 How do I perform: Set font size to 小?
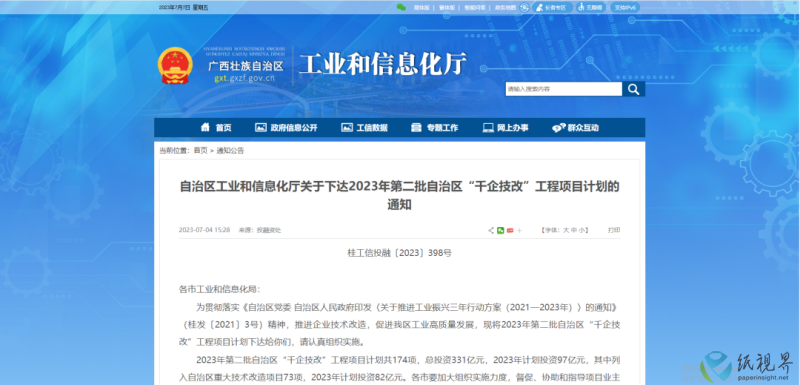point(582,230)
